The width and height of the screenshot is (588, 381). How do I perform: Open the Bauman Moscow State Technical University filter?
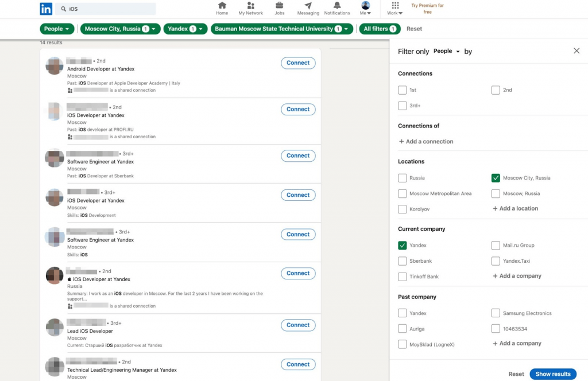point(281,29)
